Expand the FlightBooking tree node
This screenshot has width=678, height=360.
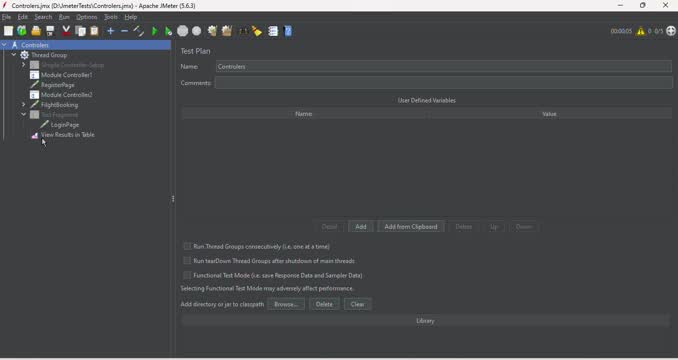click(24, 105)
